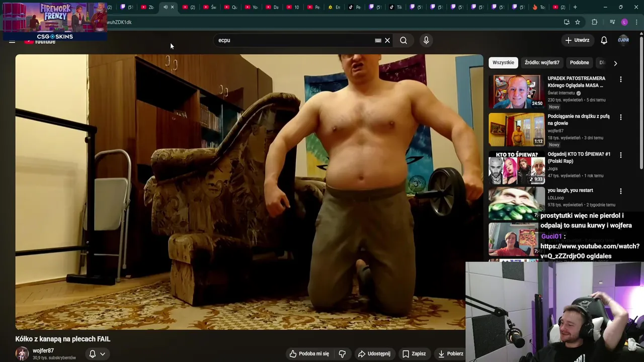Click the dislike thumbs-down button
Image resolution: width=644 pixels, height=362 pixels.
point(342,353)
